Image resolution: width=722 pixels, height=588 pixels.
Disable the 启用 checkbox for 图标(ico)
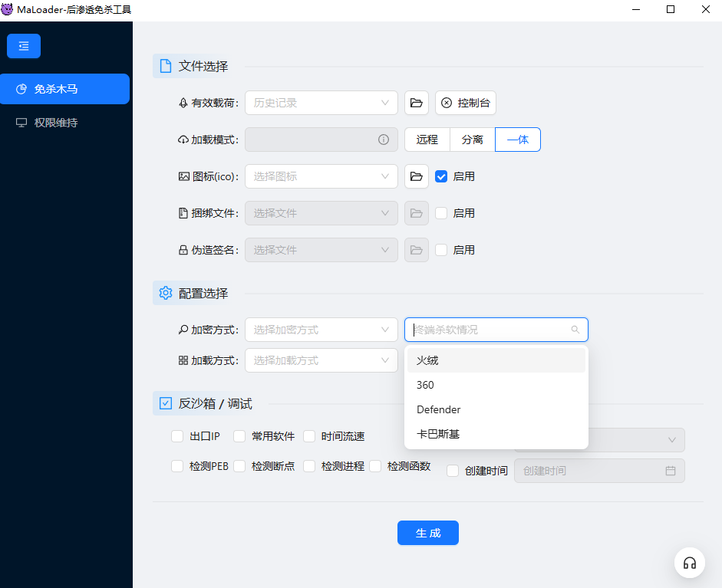(x=441, y=176)
